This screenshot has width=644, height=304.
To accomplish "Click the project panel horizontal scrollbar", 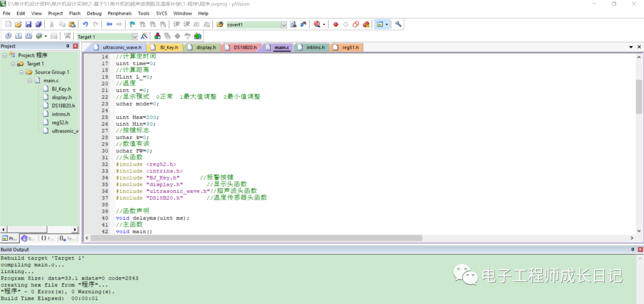I will click(x=39, y=229).
